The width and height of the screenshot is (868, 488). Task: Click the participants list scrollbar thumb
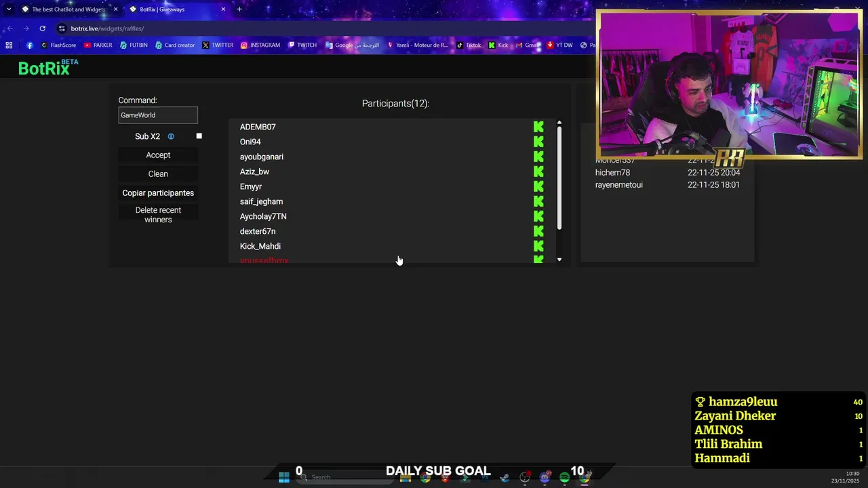point(559,178)
